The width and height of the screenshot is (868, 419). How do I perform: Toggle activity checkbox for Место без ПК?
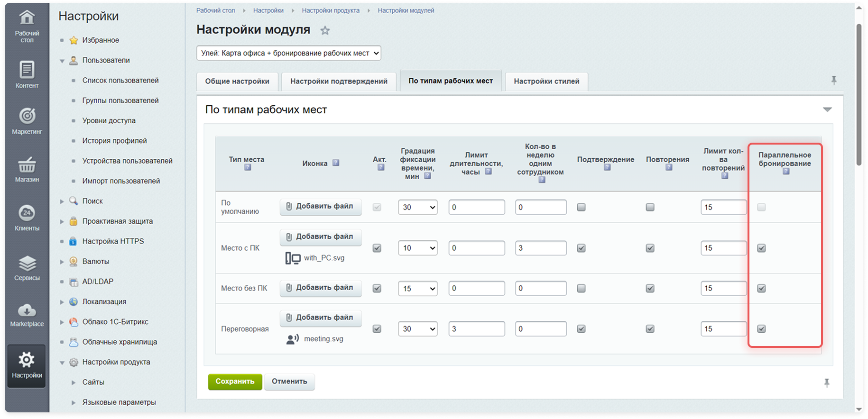point(377,288)
